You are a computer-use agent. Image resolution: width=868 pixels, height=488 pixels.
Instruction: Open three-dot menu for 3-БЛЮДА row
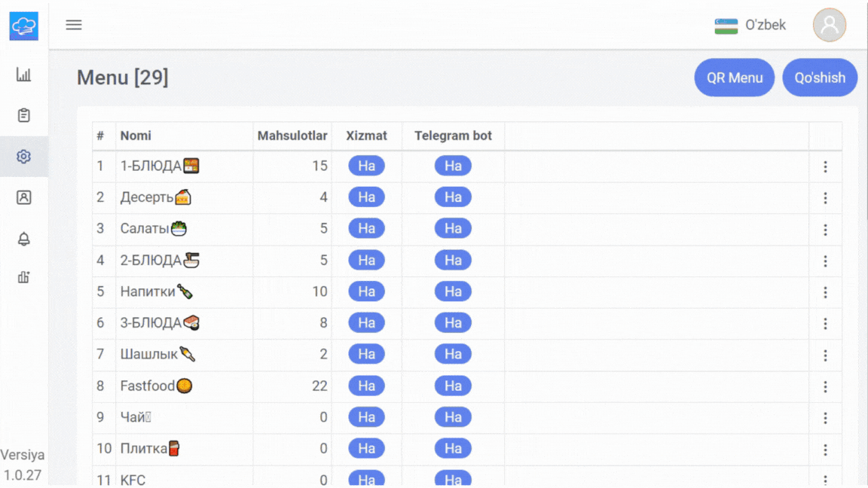click(825, 324)
